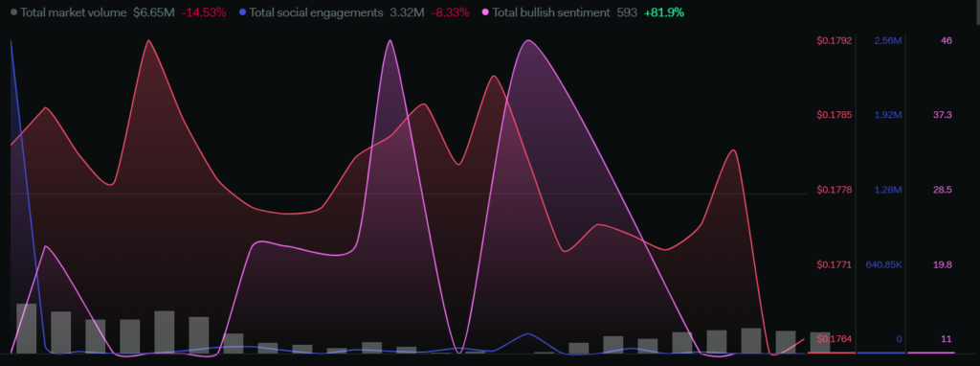Click the grey market volume legend dot
The width and height of the screenshot is (980, 366).
pos(13,12)
